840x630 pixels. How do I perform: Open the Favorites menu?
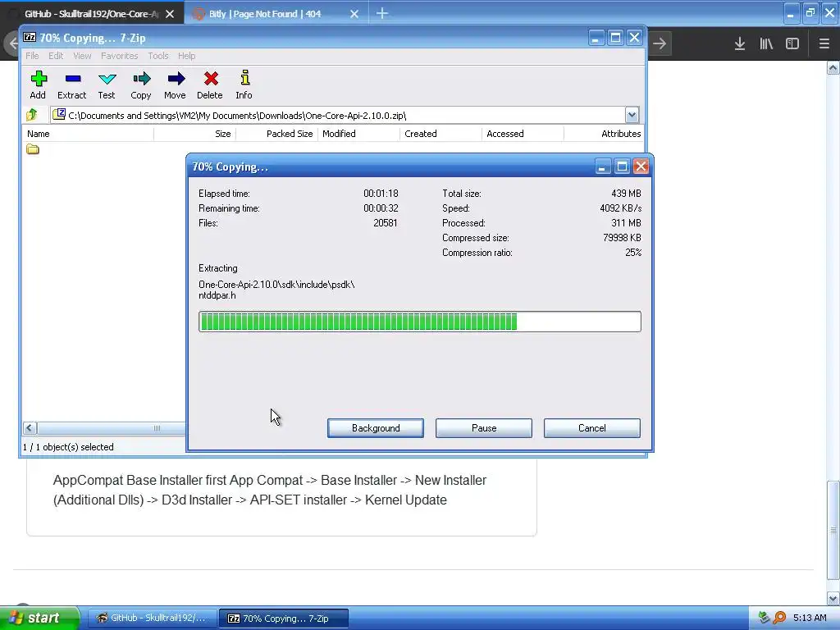pos(120,56)
